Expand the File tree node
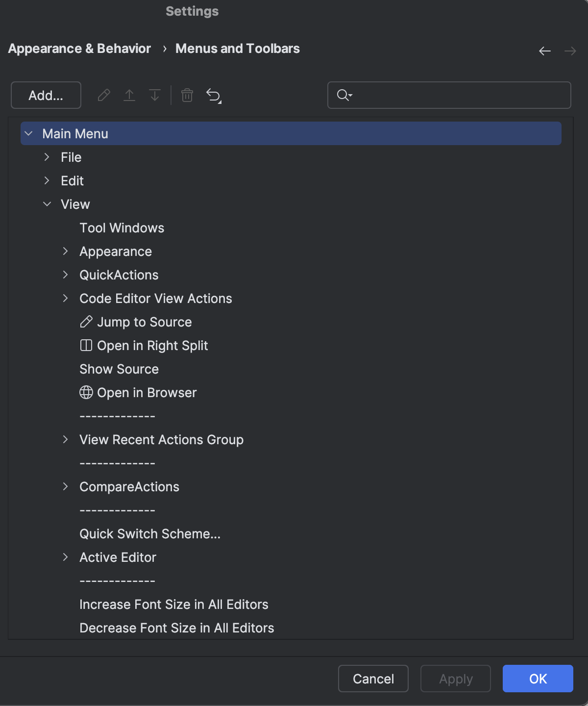Screen dimensions: 588x706 pyautogui.click(x=47, y=157)
